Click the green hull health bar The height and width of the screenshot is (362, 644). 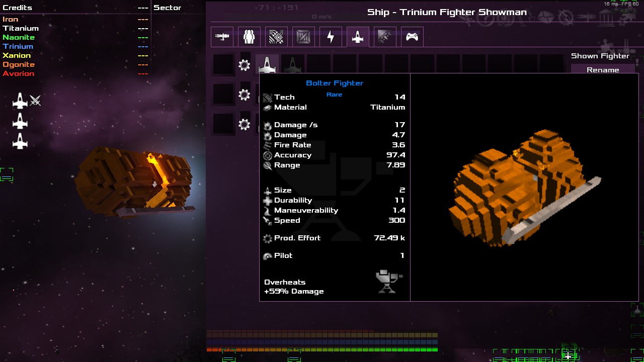[x=322, y=349]
